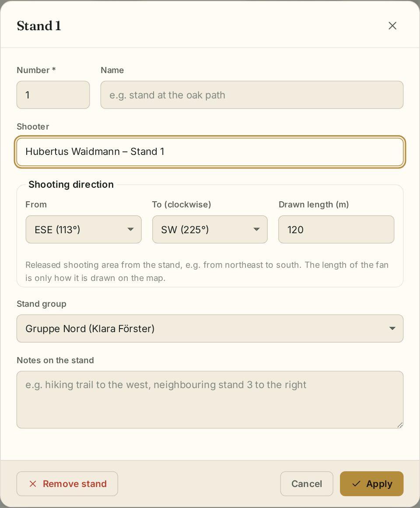This screenshot has width=420, height=508.
Task: Open the From direction dropdown
Action: (84, 229)
